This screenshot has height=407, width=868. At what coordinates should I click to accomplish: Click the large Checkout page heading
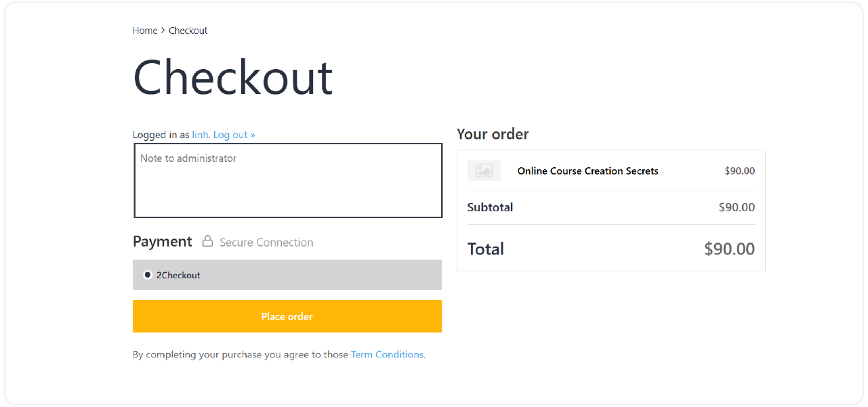[x=233, y=77]
